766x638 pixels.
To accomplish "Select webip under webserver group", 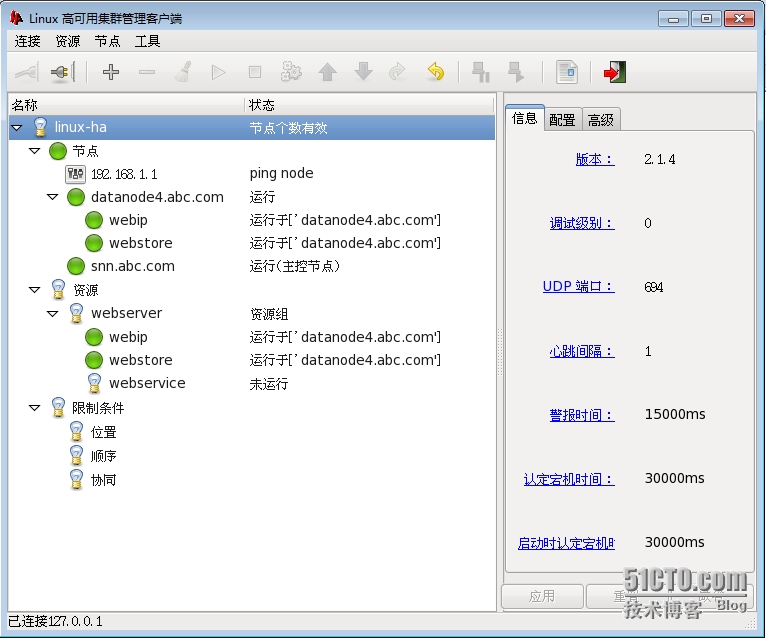I will (252, 337).
